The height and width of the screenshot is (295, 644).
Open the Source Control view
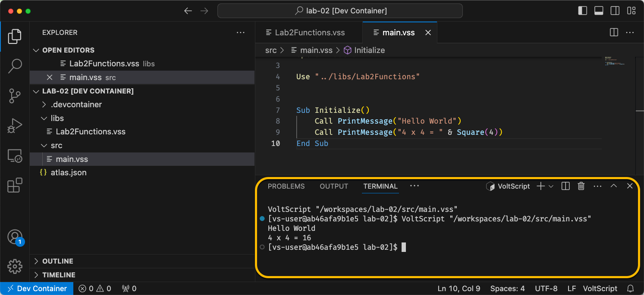click(15, 96)
